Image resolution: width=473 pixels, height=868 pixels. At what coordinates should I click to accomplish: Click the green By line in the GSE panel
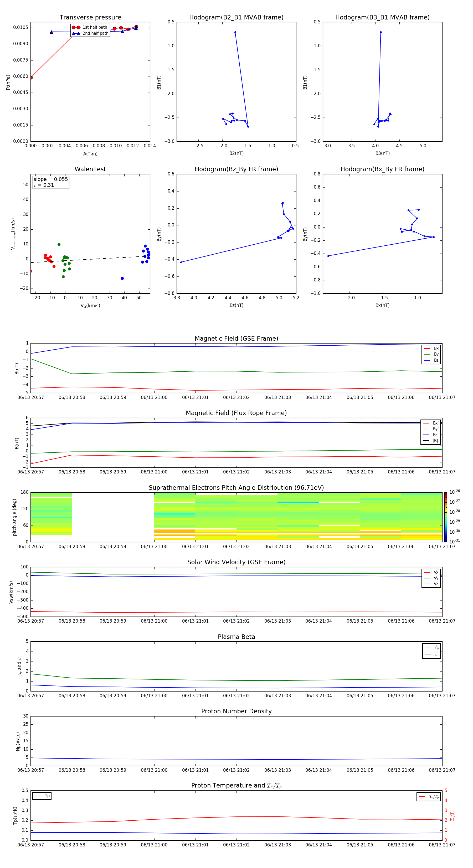tap(236, 371)
